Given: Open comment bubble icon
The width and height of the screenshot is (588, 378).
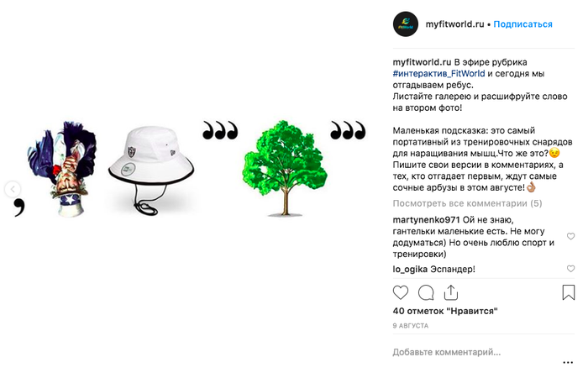Looking at the screenshot, I should tap(426, 292).
